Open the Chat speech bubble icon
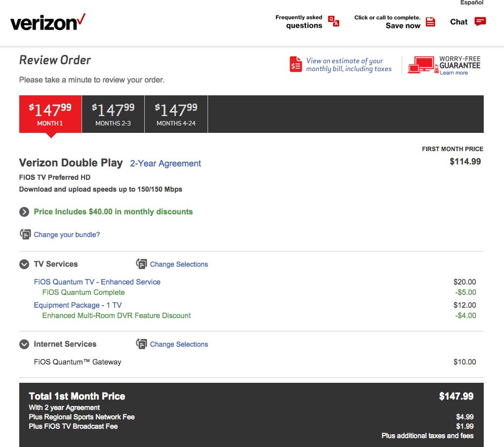 (480, 21)
